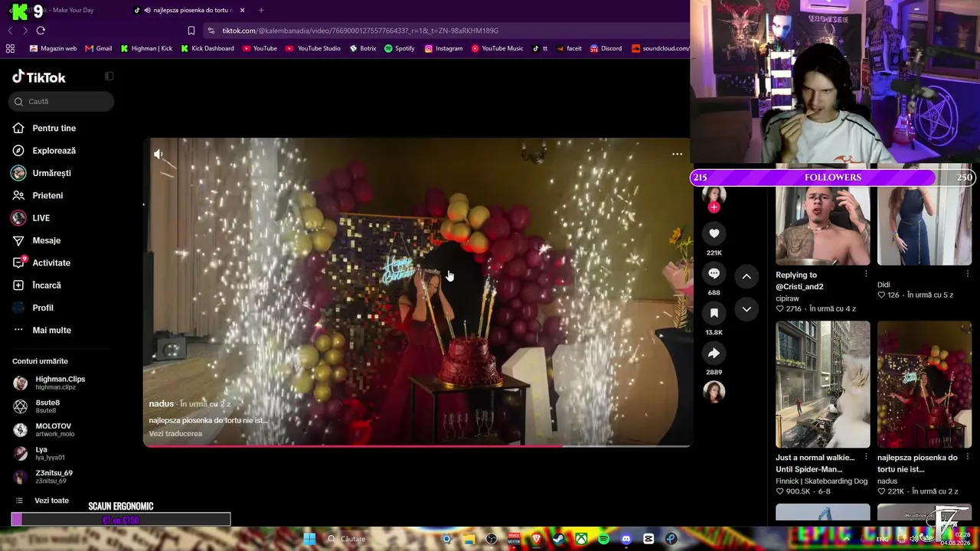Bookmark the video to favorites

tap(714, 313)
